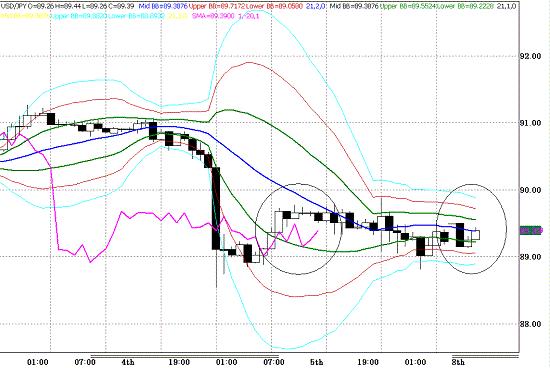
Task: Click the 89.00 price axis label
Action: click(530, 257)
